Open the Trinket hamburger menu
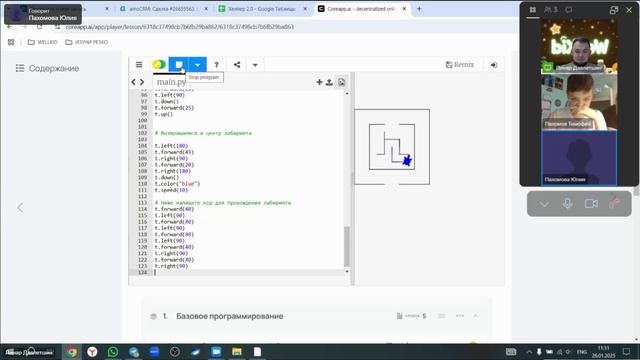 coord(139,64)
